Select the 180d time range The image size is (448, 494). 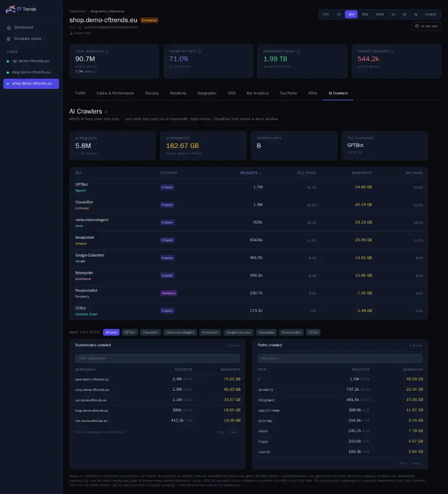pyautogui.click(x=380, y=14)
